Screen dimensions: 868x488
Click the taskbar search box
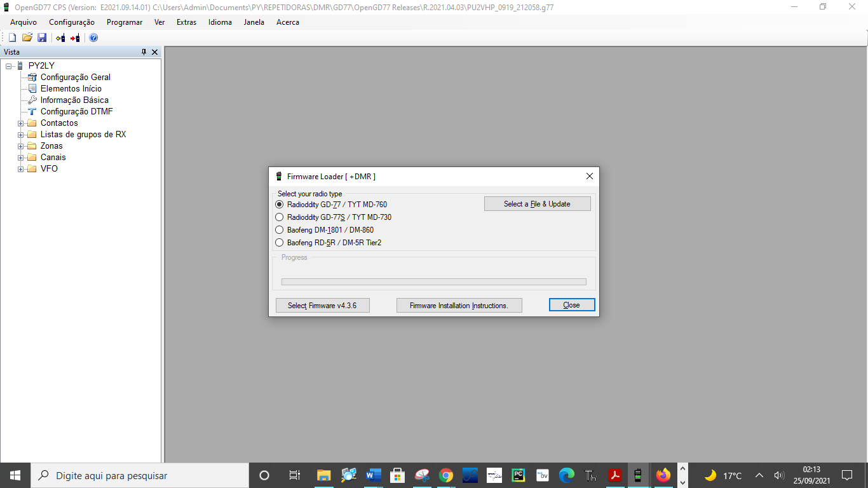pyautogui.click(x=140, y=475)
